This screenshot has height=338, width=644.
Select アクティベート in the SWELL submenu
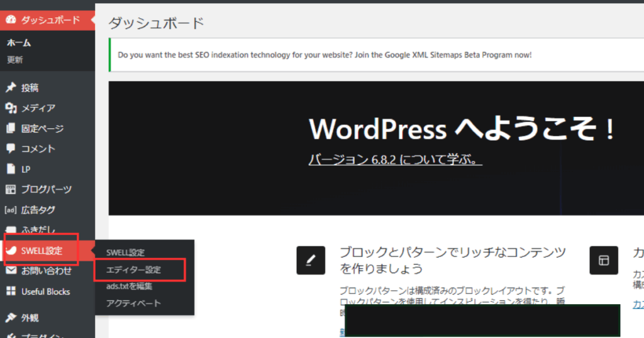[133, 303]
